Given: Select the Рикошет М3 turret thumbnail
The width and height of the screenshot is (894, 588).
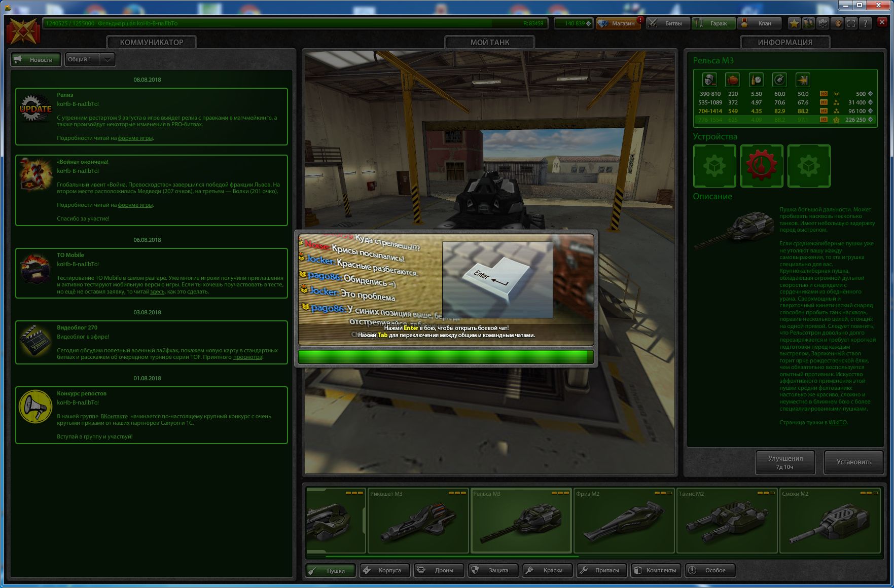Looking at the screenshot, I should pos(418,521).
